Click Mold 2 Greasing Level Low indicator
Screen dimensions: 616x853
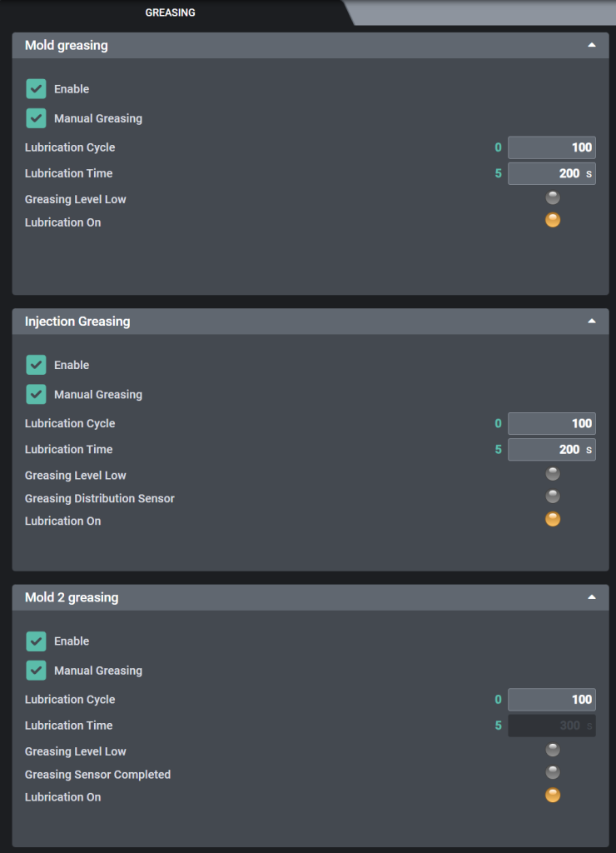[553, 750]
